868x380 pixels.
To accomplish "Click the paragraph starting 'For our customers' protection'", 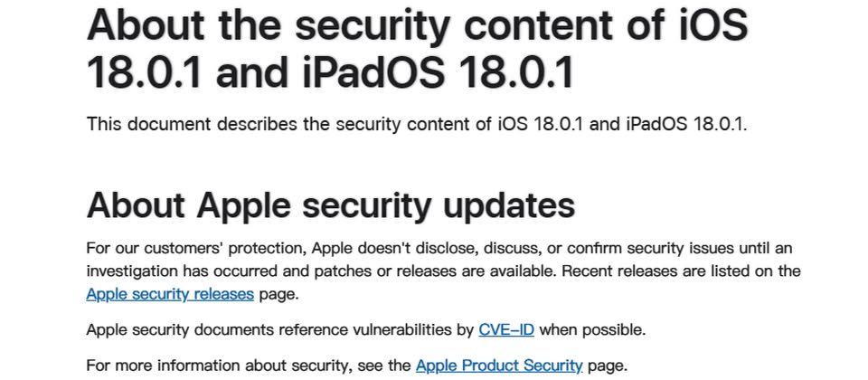I will click(443, 271).
